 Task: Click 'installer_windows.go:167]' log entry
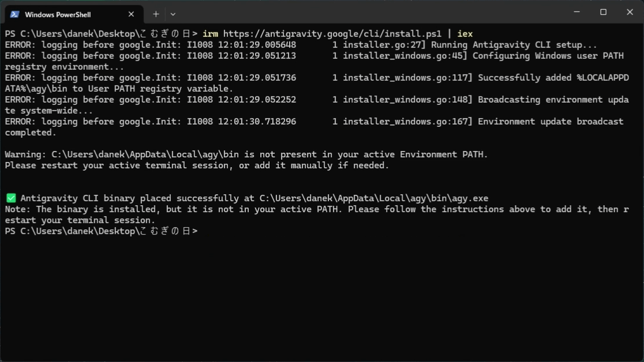point(407,122)
